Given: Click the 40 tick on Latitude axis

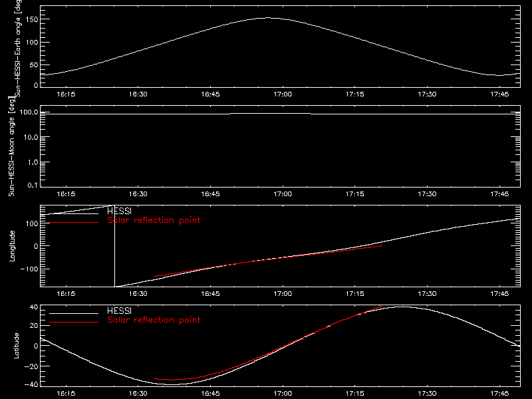Looking at the screenshot, I should pos(34,307).
